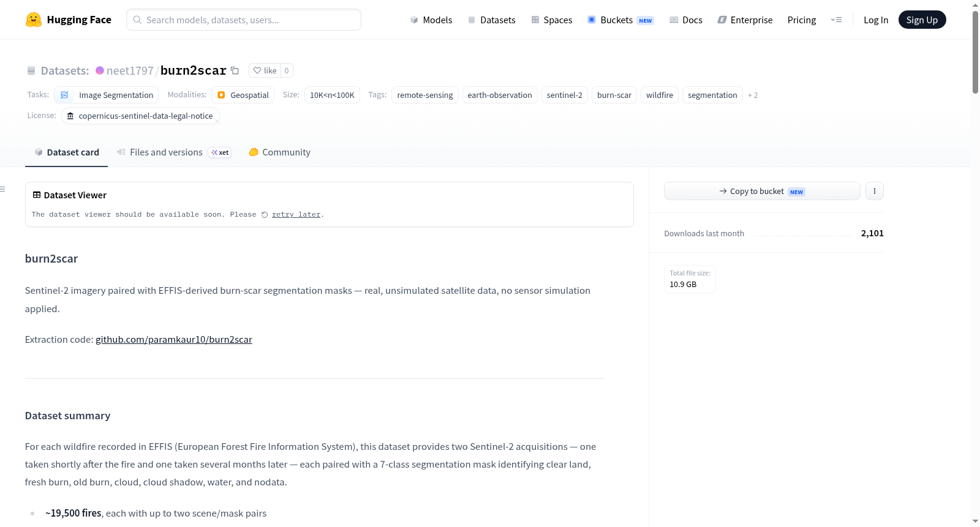Focus the search models, datasets, users field

pyautogui.click(x=244, y=20)
